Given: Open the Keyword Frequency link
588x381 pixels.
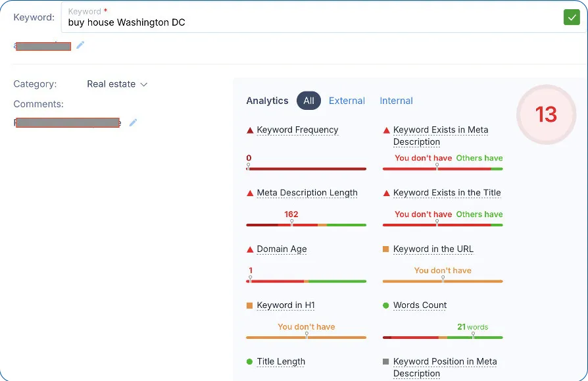Looking at the screenshot, I should (x=296, y=130).
